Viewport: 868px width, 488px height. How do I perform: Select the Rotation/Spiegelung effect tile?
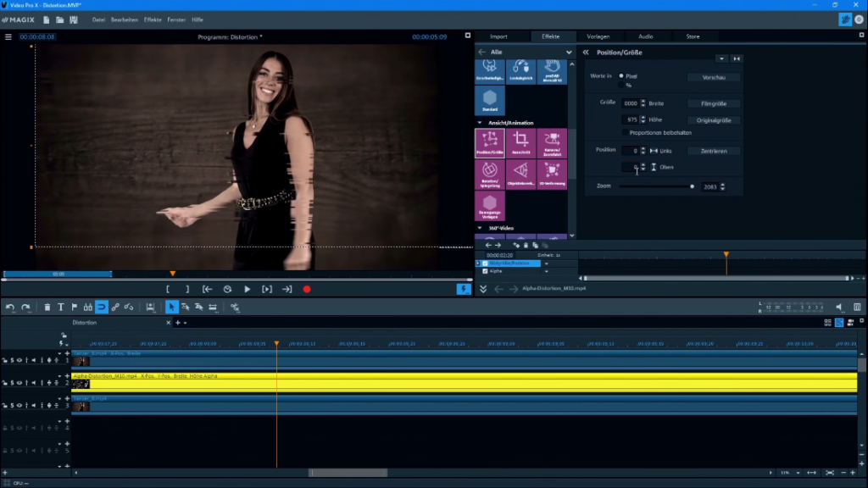(x=490, y=175)
